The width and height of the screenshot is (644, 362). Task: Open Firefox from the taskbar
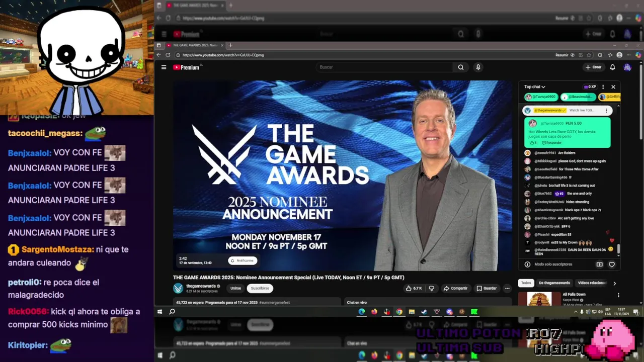point(374,312)
